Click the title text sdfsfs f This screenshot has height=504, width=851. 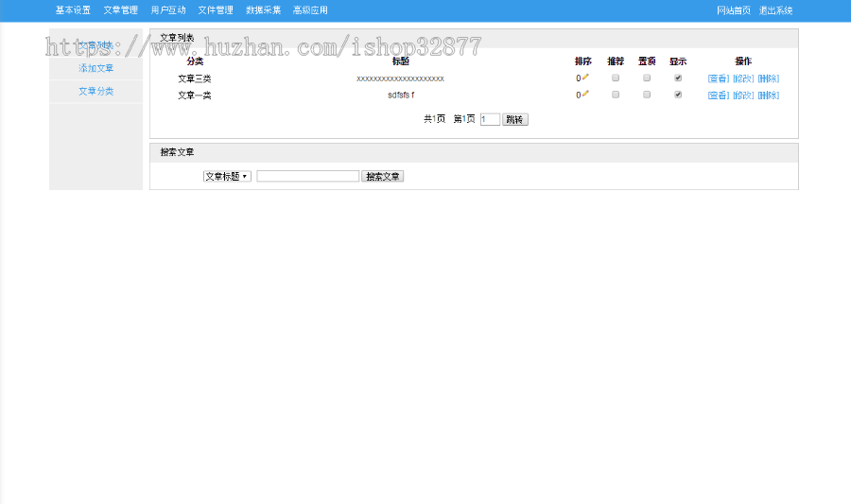(x=401, y=95)
